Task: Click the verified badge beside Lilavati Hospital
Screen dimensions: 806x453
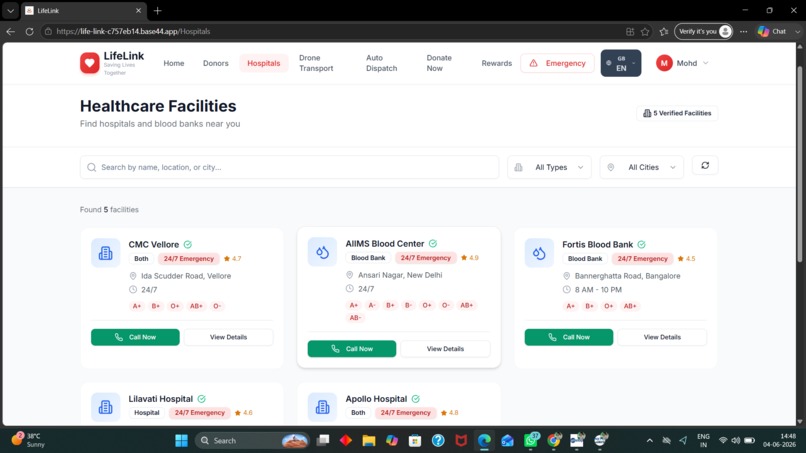Action: (x=202, y=399)
